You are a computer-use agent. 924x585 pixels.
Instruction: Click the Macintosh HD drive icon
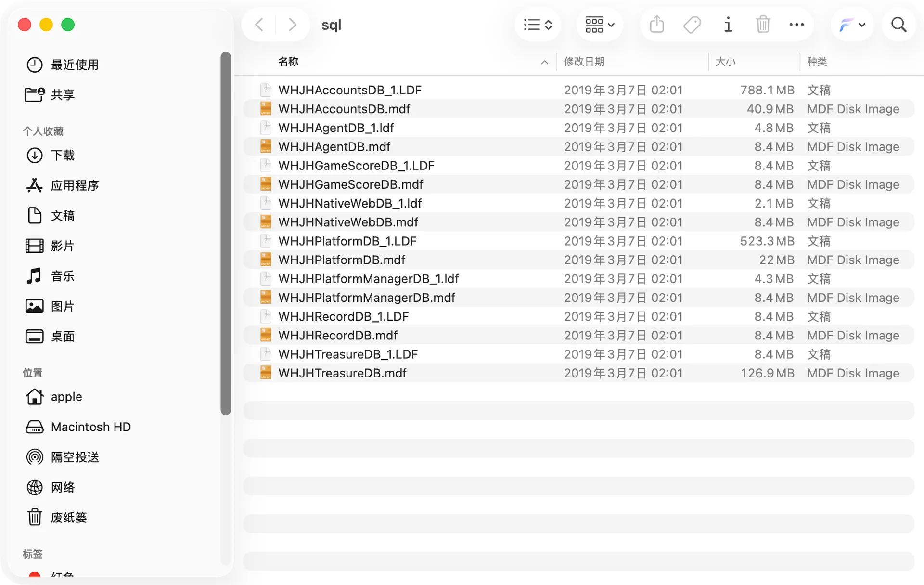34,427
